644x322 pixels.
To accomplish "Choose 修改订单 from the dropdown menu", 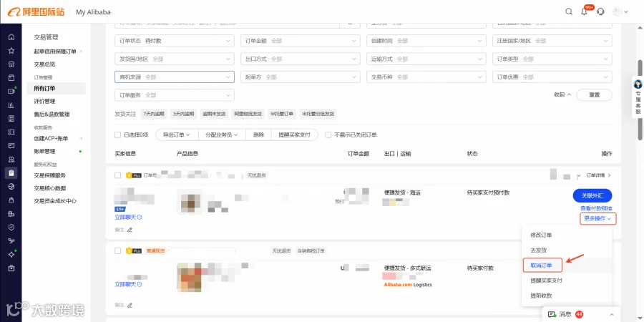I will pyautogui.click(x=542, y=235).
